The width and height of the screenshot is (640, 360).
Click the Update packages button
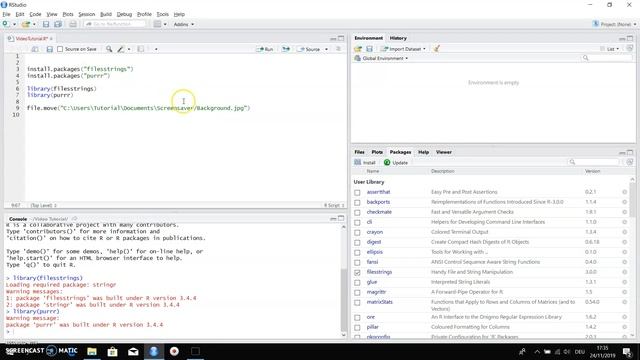coord(396,162)
